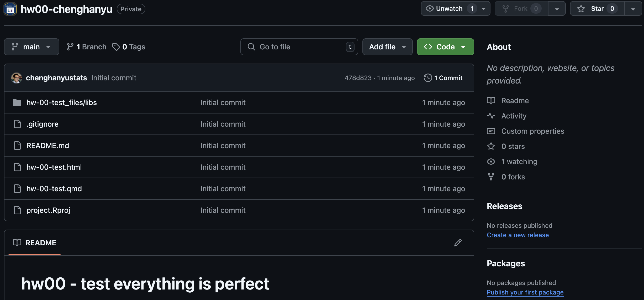Click the Readme book icon in About
This screenshot has height=300, width=644.
491,100
